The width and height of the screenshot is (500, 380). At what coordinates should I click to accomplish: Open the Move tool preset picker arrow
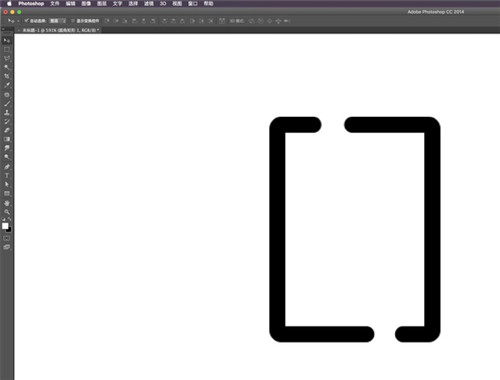pyautogui.click(x=18, y=21)
